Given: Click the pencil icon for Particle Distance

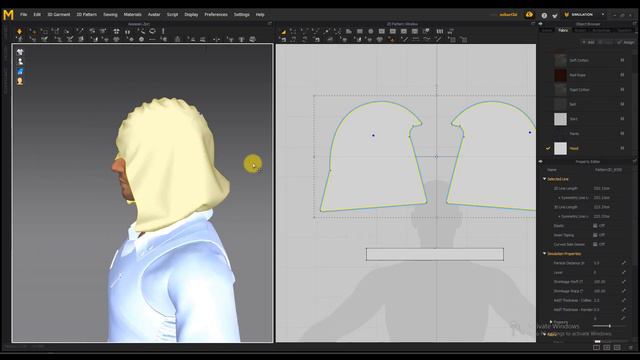Looking at the screenshot, I should point(624,263).
